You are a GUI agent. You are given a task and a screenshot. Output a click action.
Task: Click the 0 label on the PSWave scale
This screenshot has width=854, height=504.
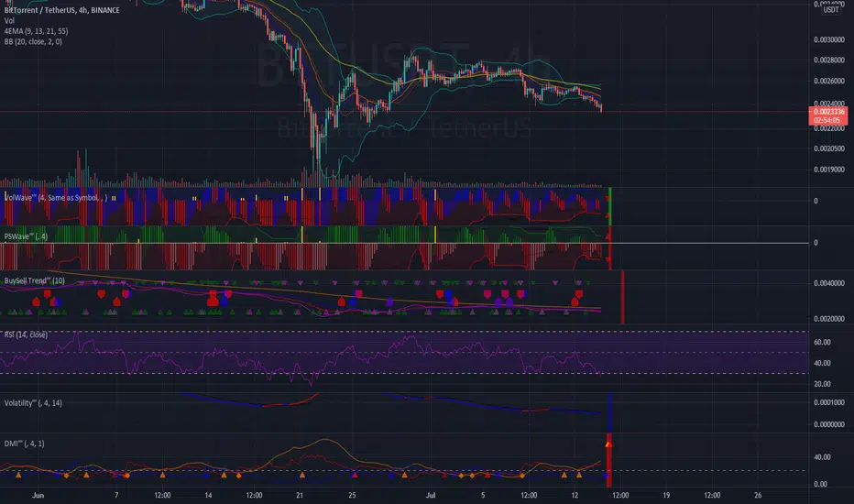816,243
